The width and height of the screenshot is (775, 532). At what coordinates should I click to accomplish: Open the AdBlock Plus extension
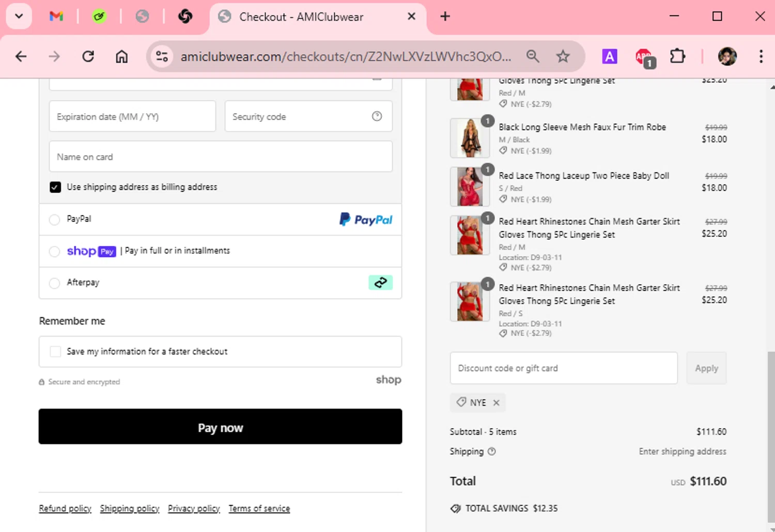coord(644,57)
